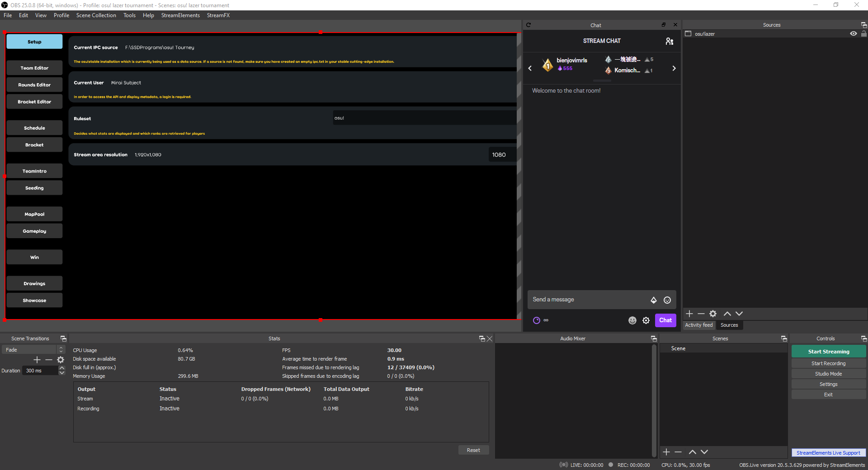Open the StreamFX menu

point(218,15)
